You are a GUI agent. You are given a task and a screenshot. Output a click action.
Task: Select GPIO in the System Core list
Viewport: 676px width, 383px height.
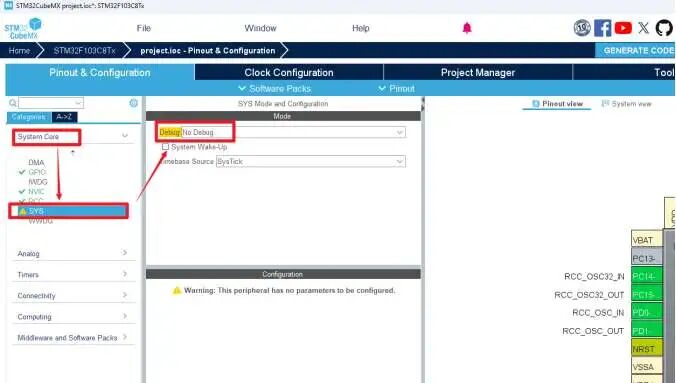37,172
